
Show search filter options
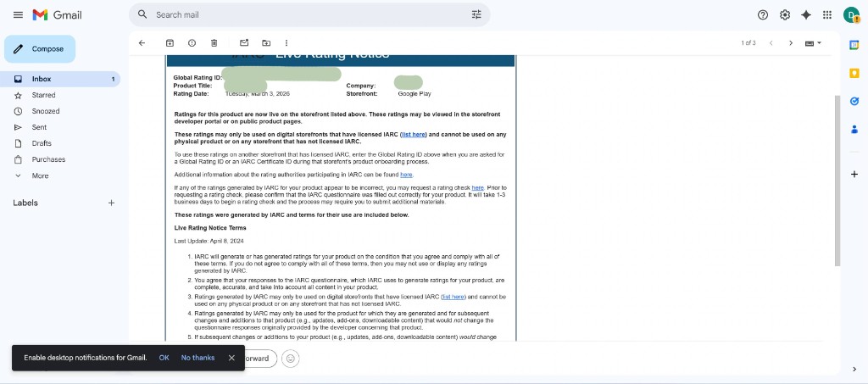pyautogui.click(x=476, y=14)
